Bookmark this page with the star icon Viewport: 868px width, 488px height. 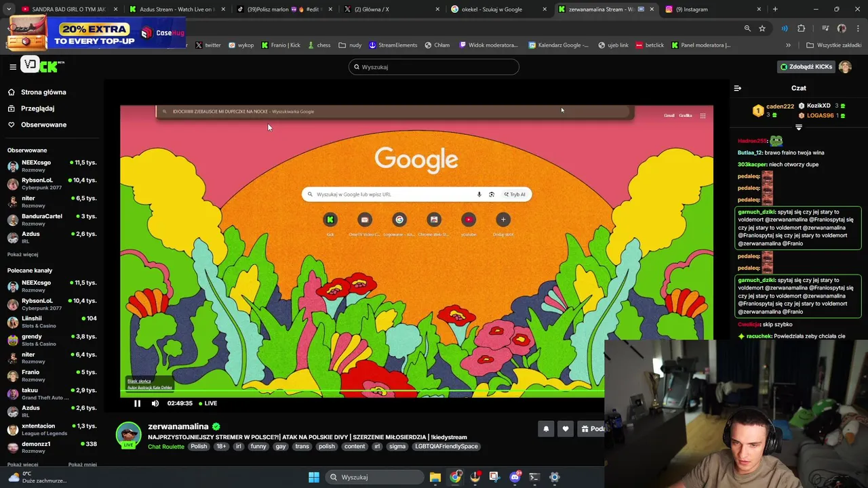click(762, 28)
